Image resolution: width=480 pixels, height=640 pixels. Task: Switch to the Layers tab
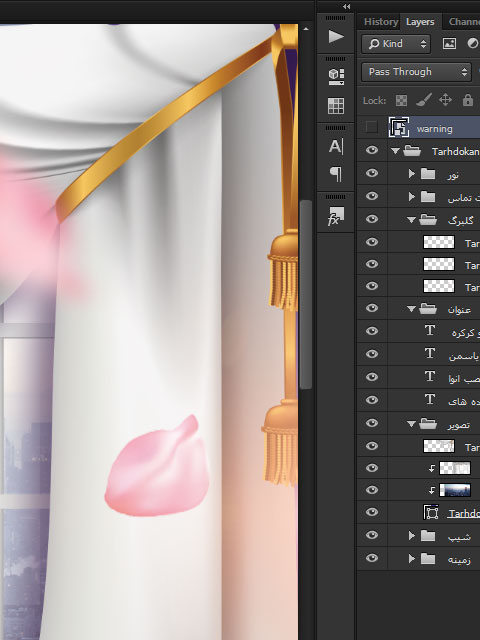420,22
